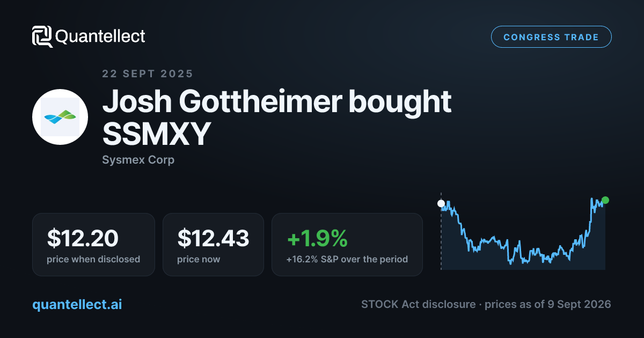Click the Sysmex Corp company logo
Viewport: 644px width, 338px height.
click(60, 117)
